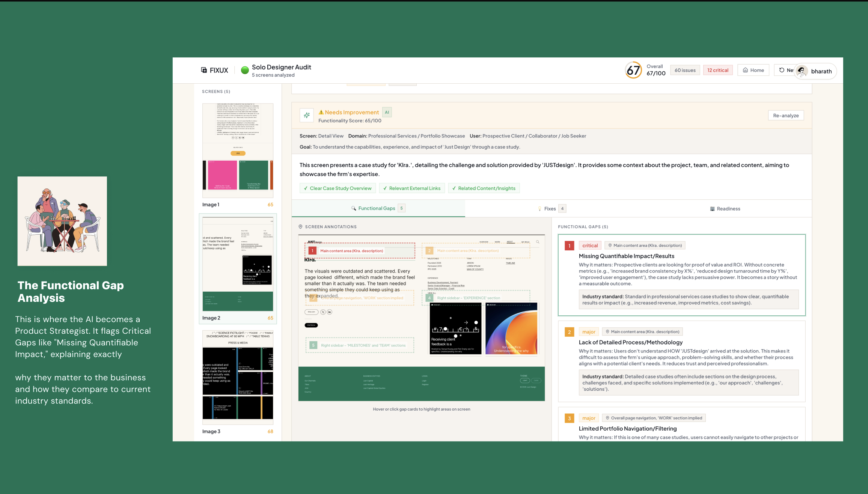
Task: Click the magnifier icon on Functional Gaps tab
Action: pyautogui.click(x=353, y=208)
